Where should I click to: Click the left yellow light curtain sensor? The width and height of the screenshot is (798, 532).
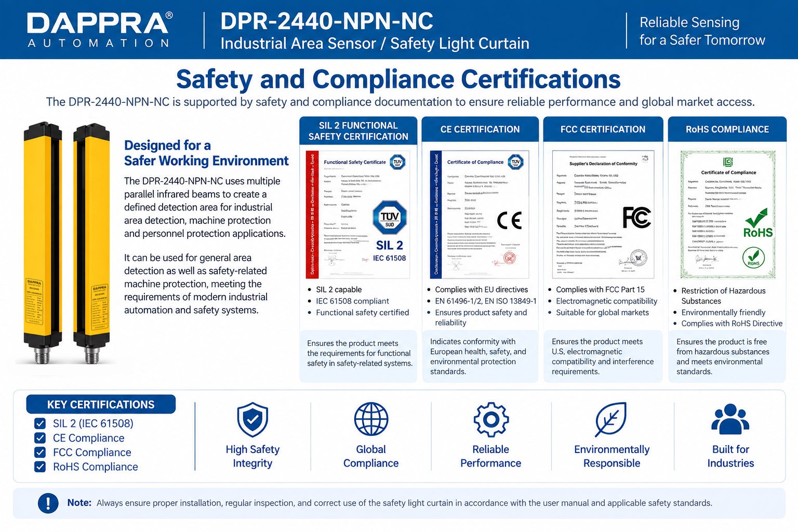click(44, 242)
